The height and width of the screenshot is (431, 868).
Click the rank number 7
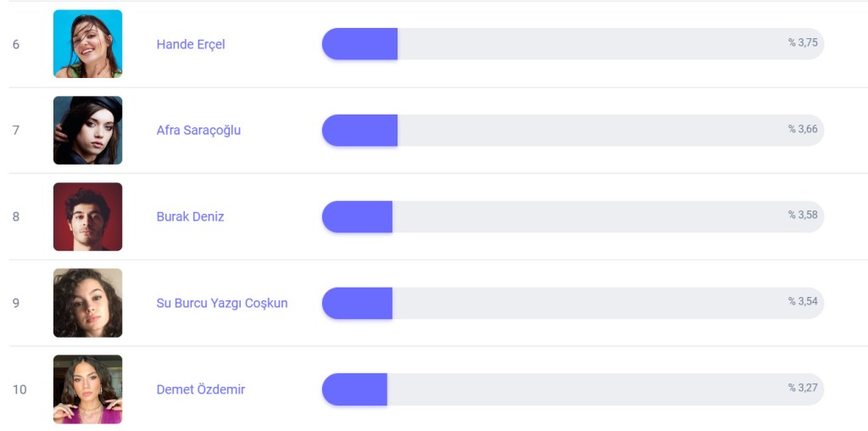(15, 130)
